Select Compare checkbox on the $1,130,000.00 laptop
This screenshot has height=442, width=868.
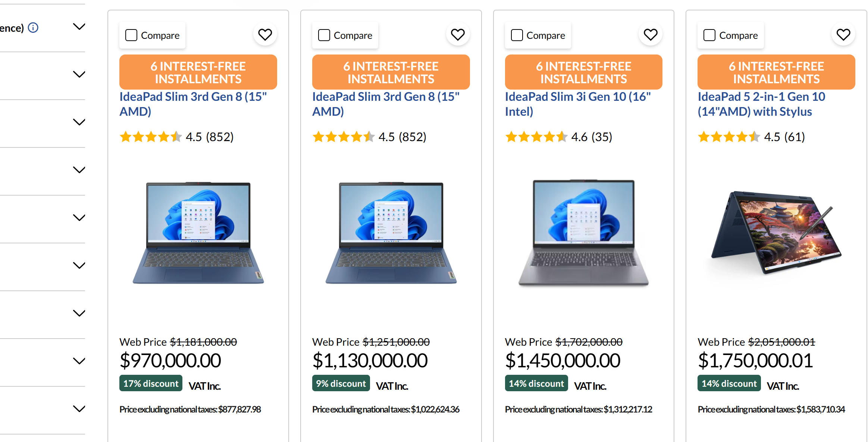pos(324,35)
